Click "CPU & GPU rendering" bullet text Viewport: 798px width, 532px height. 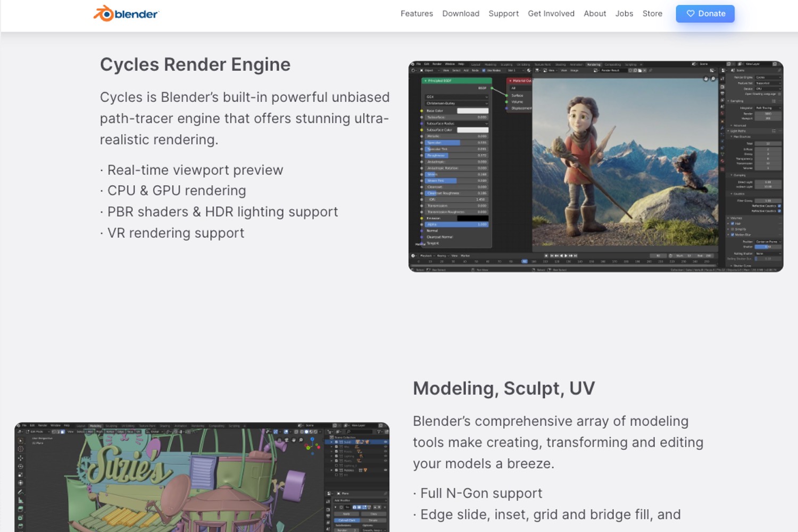[177, 190]
